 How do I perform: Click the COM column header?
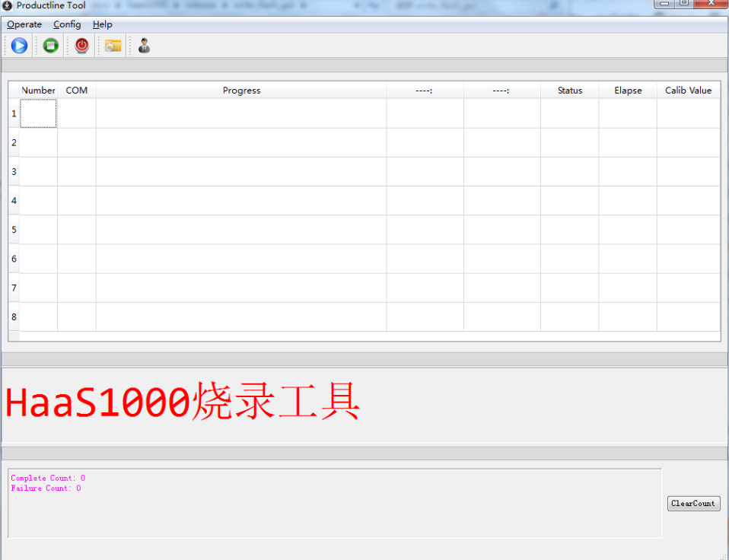(76, 90)
